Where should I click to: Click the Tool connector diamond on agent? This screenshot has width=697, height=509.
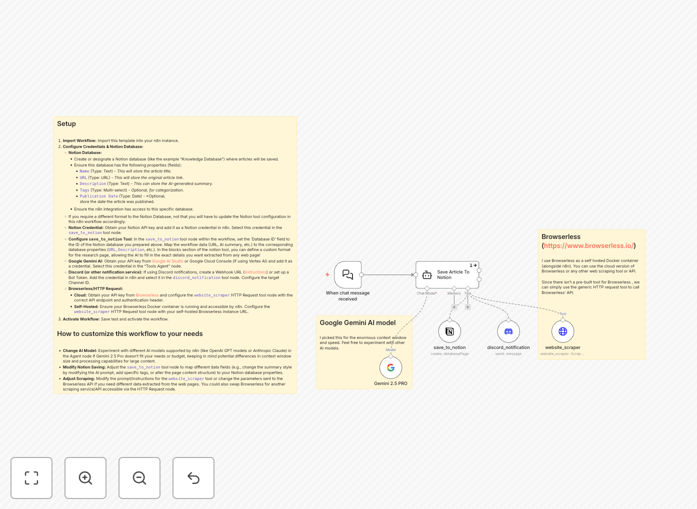click(468, 289)
